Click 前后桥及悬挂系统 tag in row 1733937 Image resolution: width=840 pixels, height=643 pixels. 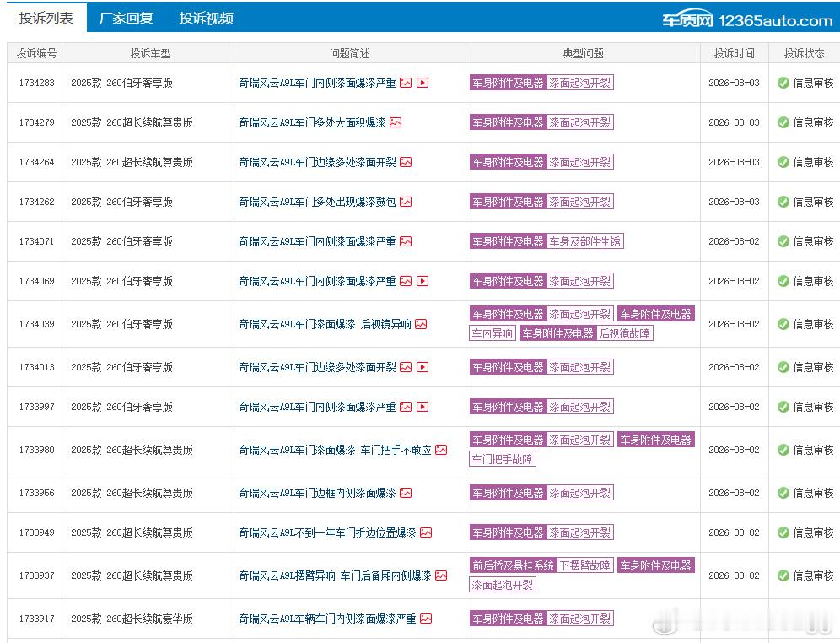513,565
